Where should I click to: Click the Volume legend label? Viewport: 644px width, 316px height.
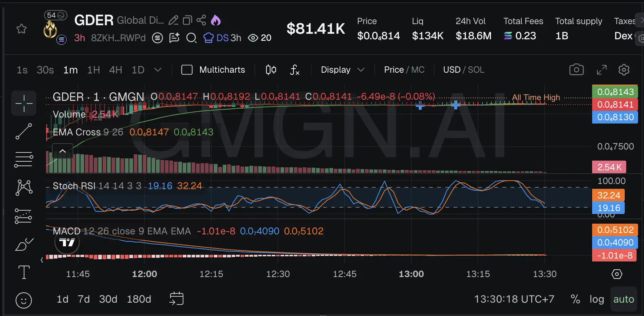tap(69, 114)
